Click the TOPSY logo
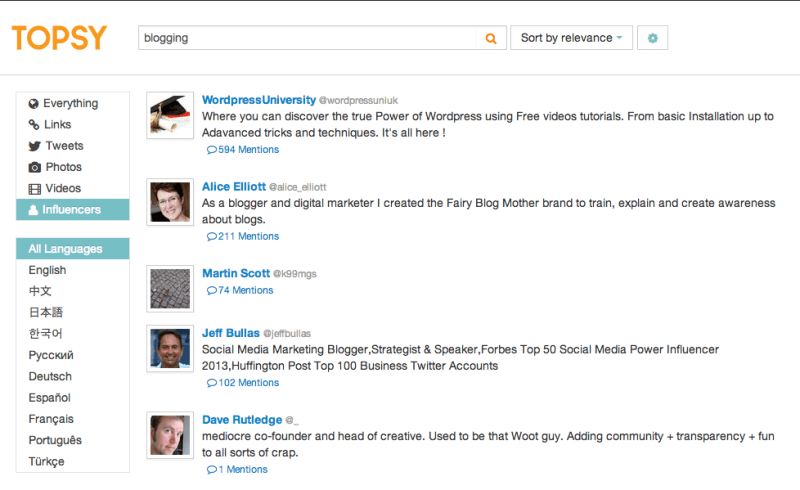 pos(60,38)
